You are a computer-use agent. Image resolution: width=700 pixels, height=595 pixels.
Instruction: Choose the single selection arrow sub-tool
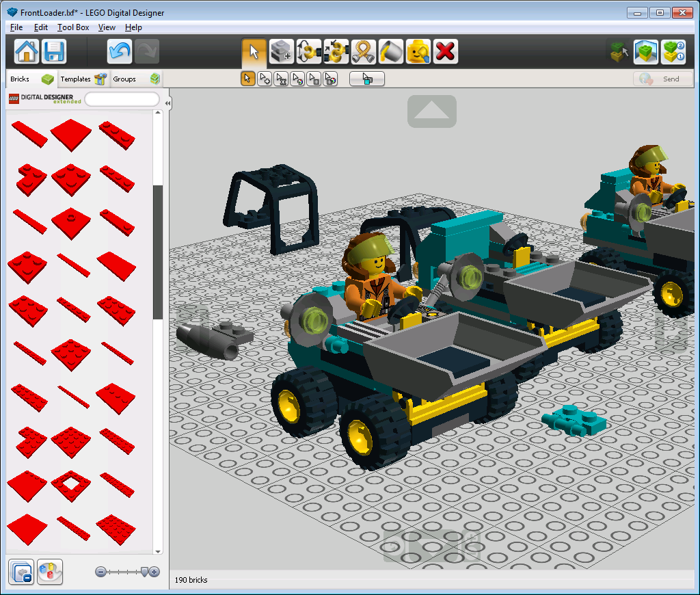pyautogui.click(x=247, y=79)
